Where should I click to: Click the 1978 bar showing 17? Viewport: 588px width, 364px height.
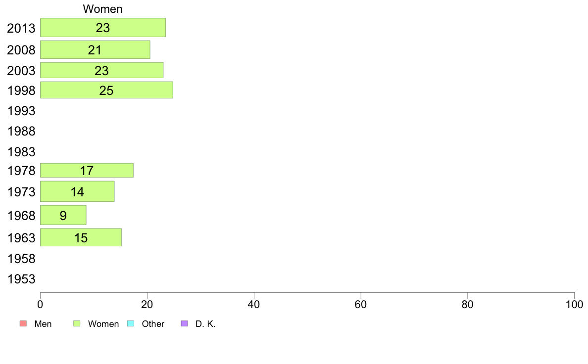pos(87,171)
